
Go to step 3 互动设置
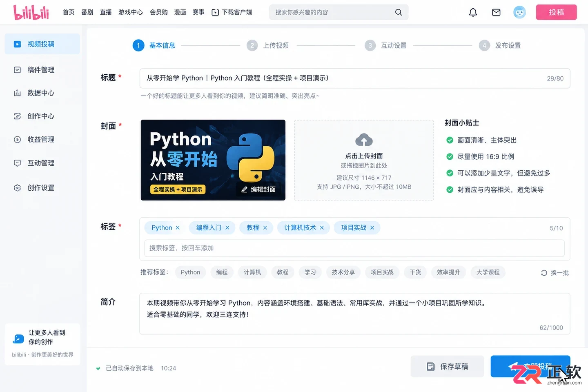385,45
